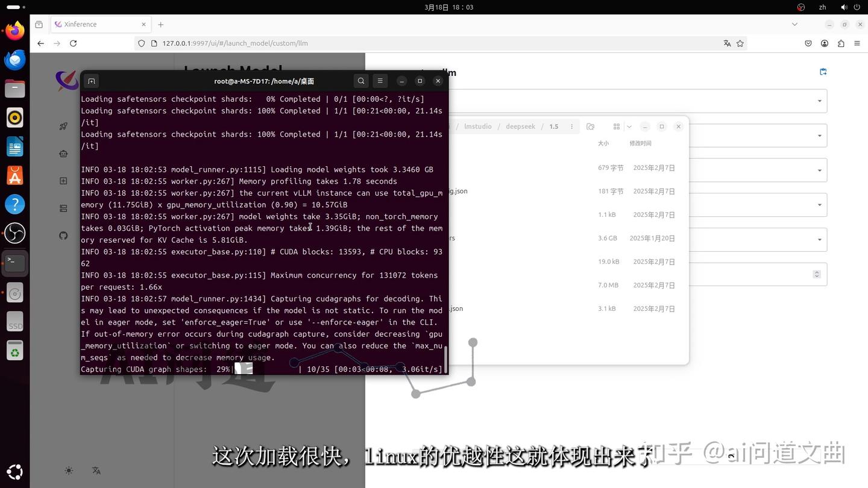Image resolution: width=868 pixels, height=488 pixels.
Task: Expand the topmost dropdown in the llm form
Action: click(819, 101)
